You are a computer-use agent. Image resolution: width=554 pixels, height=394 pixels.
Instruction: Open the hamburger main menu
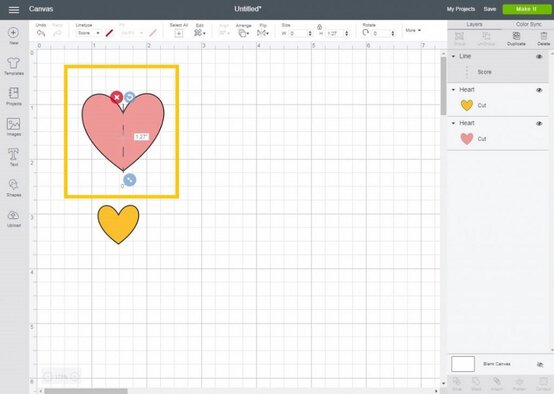[14, 10]
